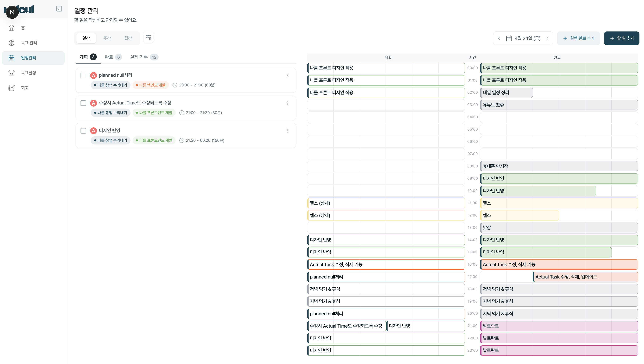Switch to the 완료 tab
This screenshot has width=644, height=364.
[113, 57]
